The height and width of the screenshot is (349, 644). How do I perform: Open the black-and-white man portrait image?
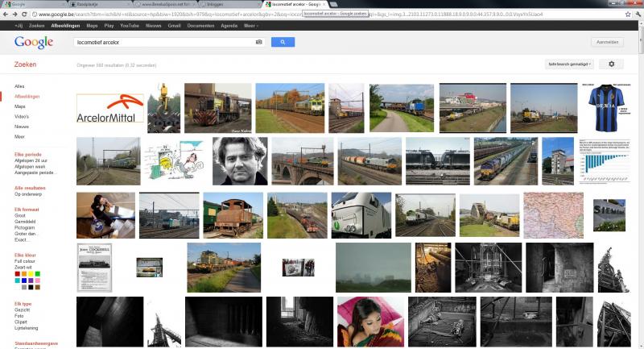(x=240, y=161)
